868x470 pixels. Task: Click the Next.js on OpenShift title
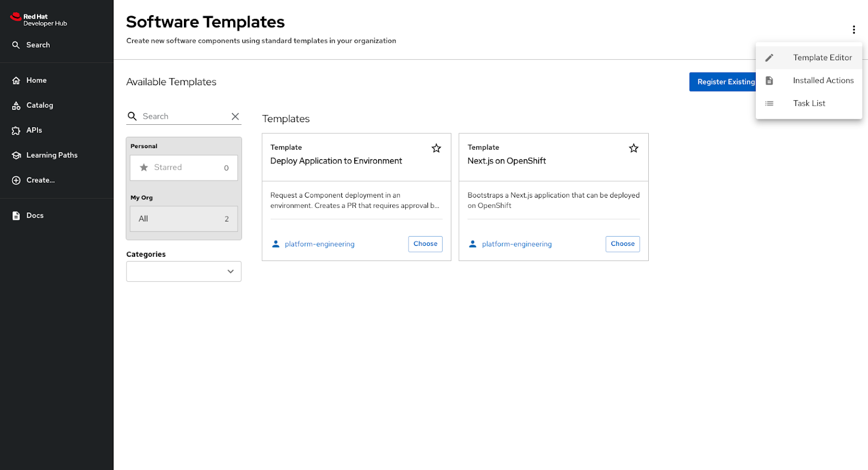click(507, 161)
